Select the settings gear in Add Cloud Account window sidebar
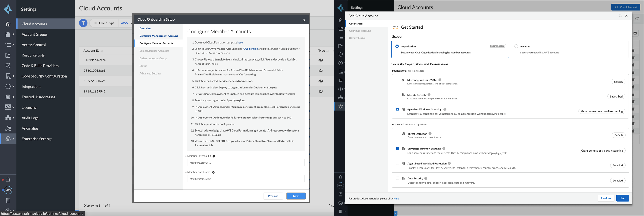This screenshot has width=644, height=216. tap(340, 106)
